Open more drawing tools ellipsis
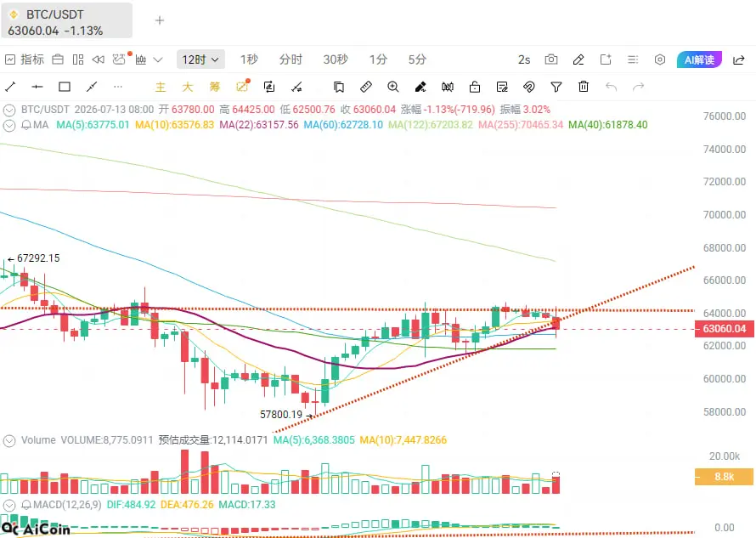Screen dimensions: 756x538 (118, 87)
